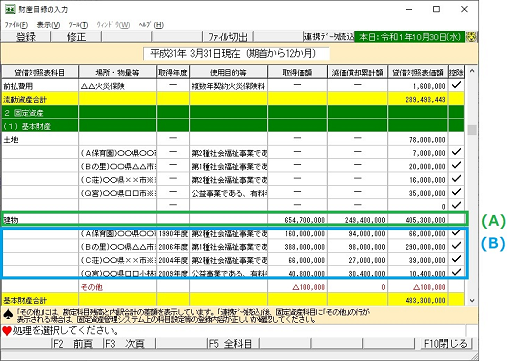Go to previous page with F2 前頁

[78, 344]
